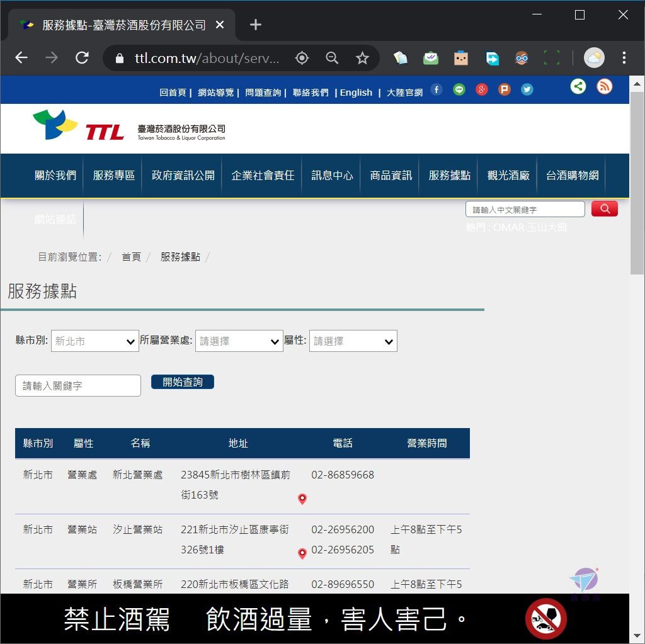The image size is (645, 644).
Task: Open the 服務專區 menu
Action: pyautogui.click(x=114, y=176)
